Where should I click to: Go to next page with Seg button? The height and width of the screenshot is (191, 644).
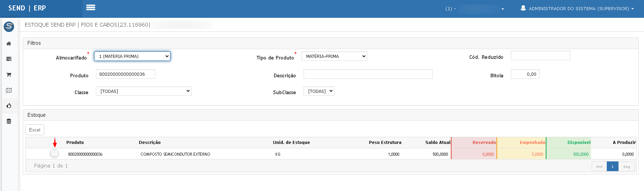click(x=626, y=166)
